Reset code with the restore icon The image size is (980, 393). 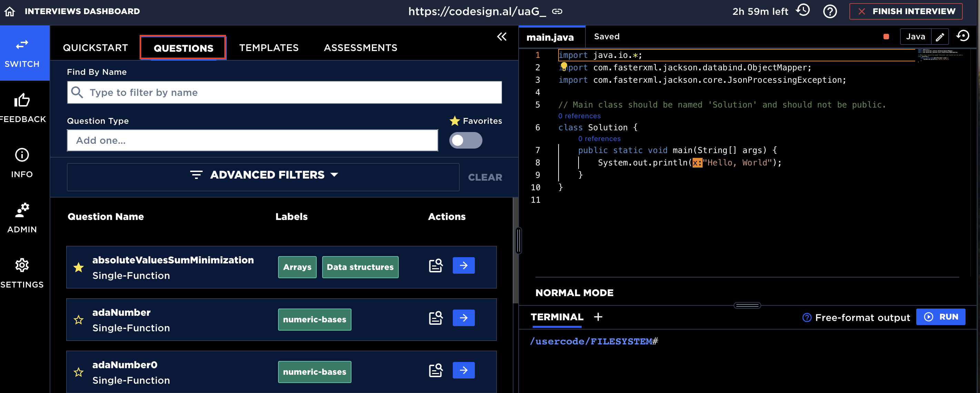(x=963, y=36)
